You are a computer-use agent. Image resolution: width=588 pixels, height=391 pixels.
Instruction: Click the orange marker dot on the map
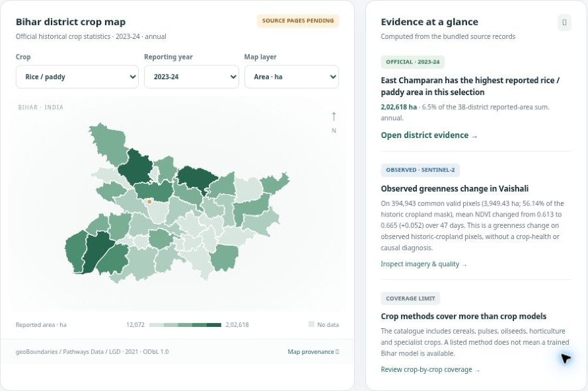click(149, 201)
